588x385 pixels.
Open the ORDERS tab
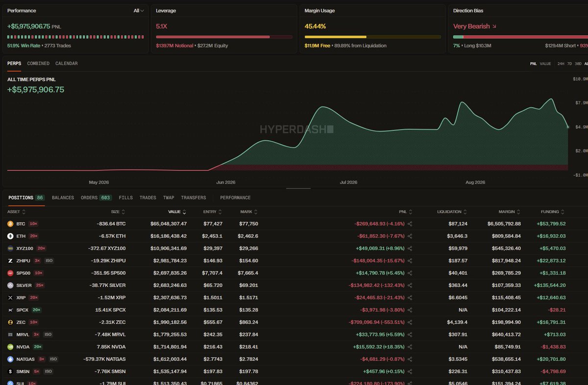(x=96, y=198)
